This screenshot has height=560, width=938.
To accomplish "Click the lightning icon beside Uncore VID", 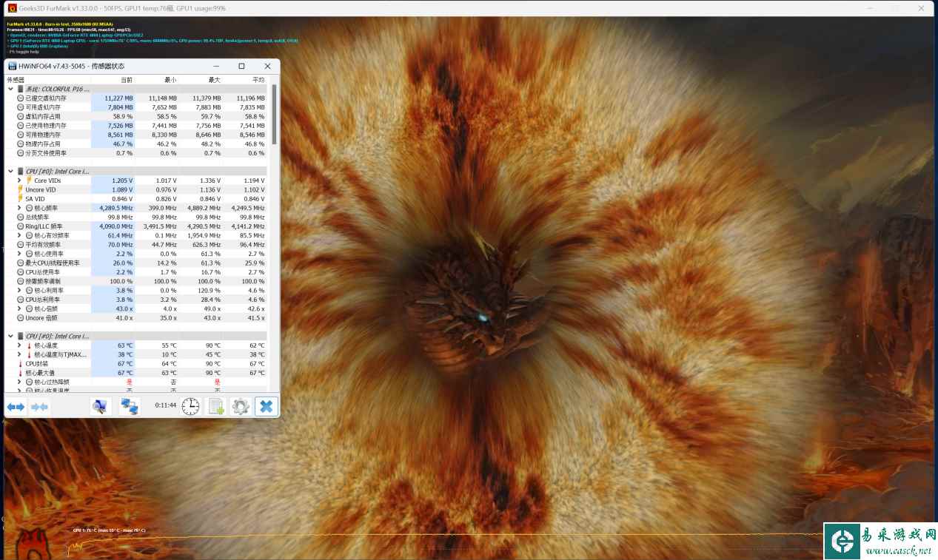I will tap(21, 189).
